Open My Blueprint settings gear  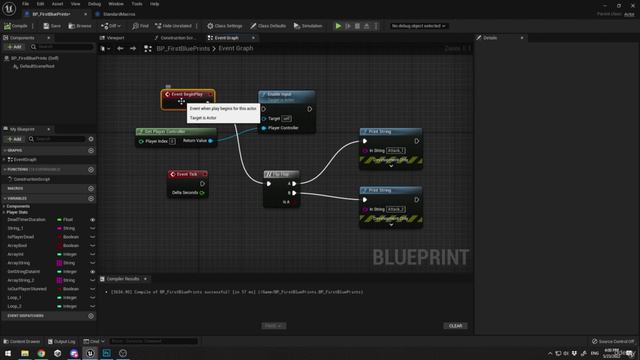(x=91, y=139)
